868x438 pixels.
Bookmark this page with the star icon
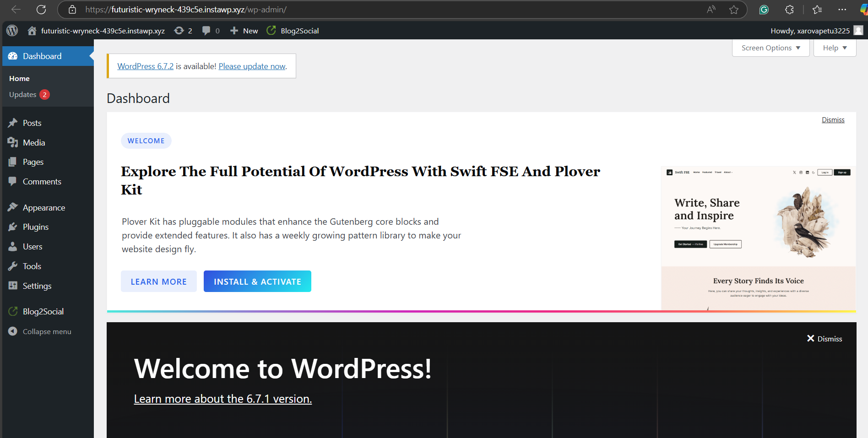pos(734,10)
